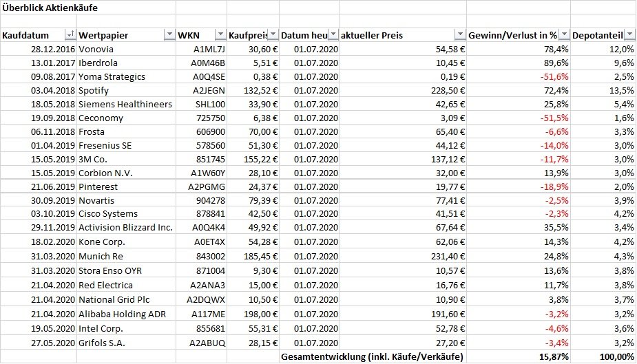Open the WKN column filter dropdown
This screenshot has width=637, height=364.
[220, 35]
